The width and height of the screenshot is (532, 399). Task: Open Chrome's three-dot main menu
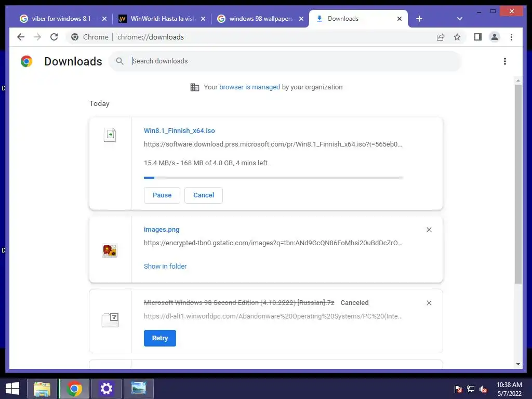tap(511, 37)
